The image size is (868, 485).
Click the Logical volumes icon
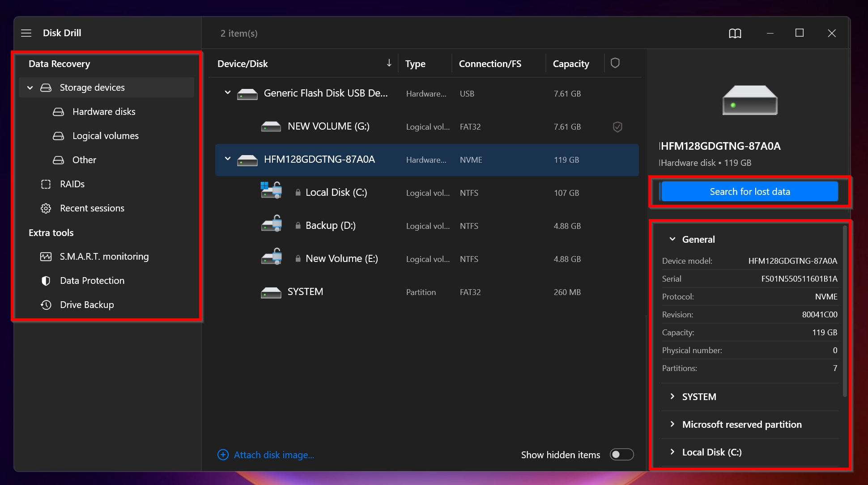click(59, 135)
